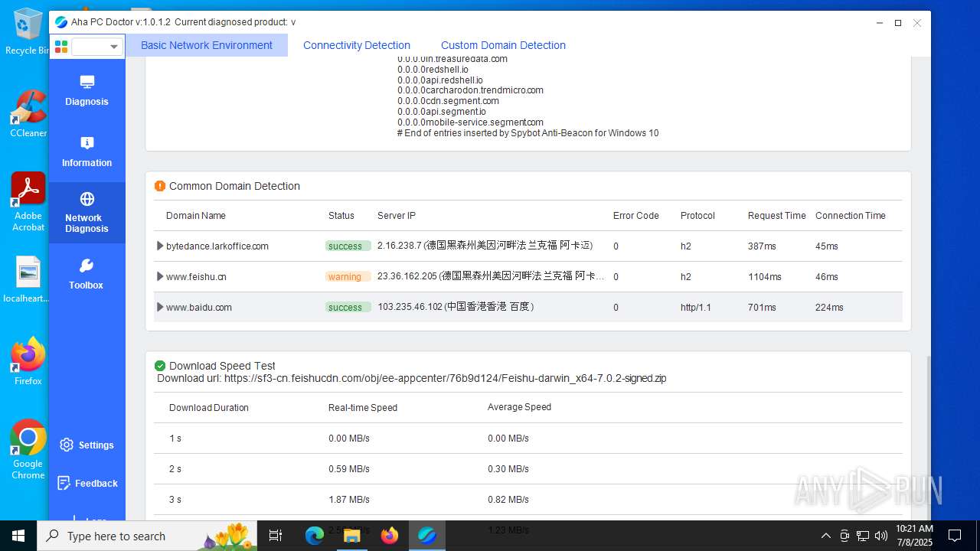980x551 pixels.
Task: Click the Connection Time column header
Action: 851,216
